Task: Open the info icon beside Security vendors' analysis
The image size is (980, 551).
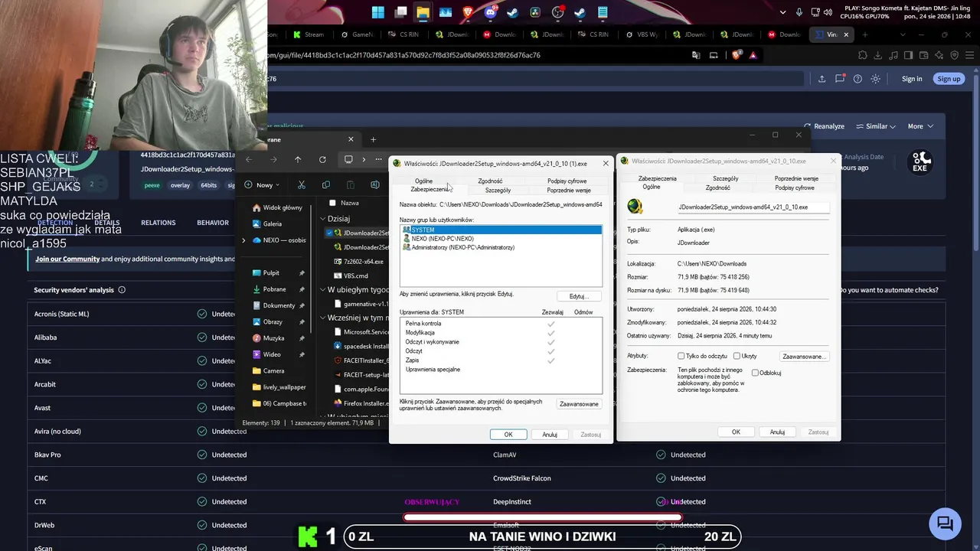Action: pos(122,290)
